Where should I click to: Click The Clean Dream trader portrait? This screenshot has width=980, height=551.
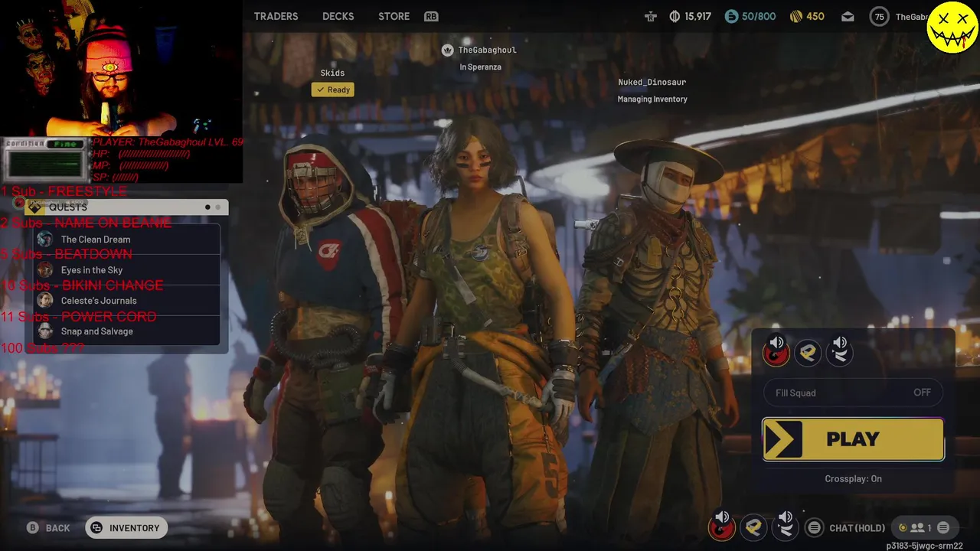pyautogui.click(x=45, y=240)
